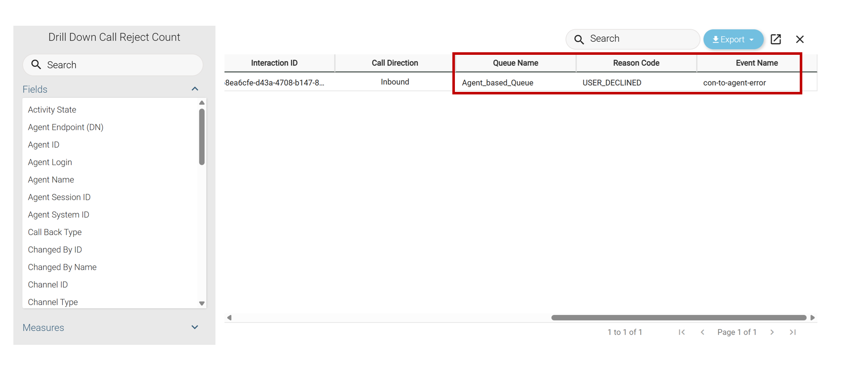Open drill-down in a new window icon
Screen dimensions: 868x368
point(776,39)
